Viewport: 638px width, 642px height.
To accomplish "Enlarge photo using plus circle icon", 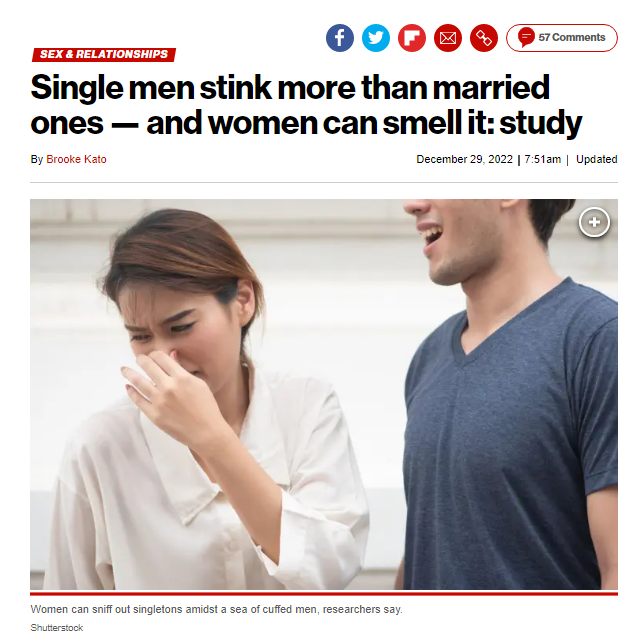I will point(594,222).
